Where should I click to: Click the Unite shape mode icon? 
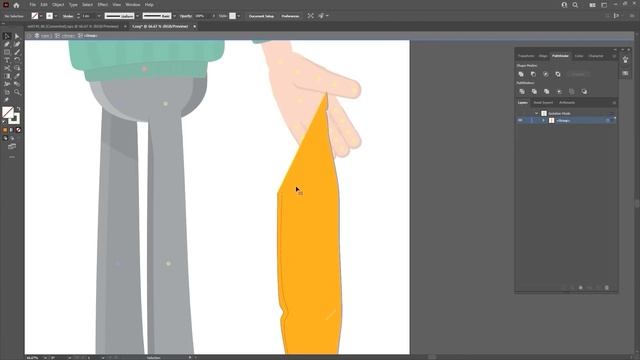pos(521,74)
